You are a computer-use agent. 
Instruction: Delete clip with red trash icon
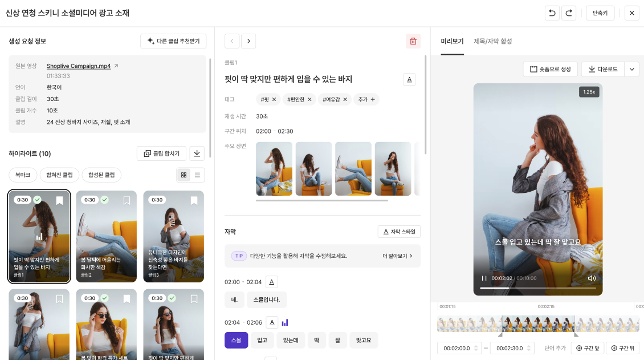point(413,41)
